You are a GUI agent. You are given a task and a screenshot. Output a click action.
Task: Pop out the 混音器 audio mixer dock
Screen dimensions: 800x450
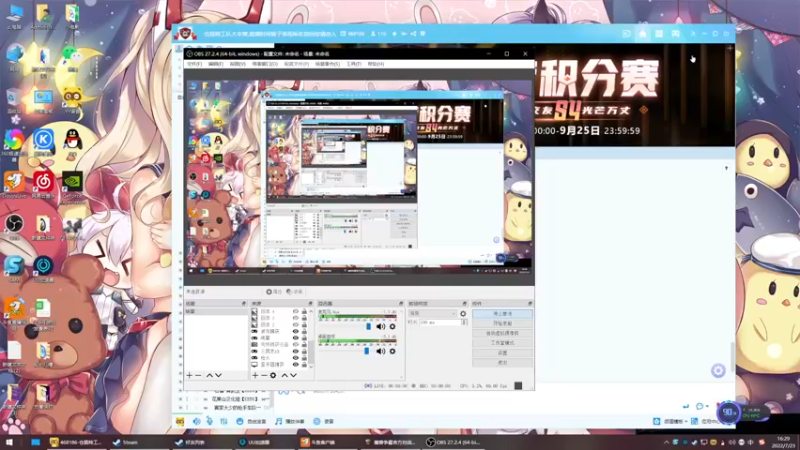pos(401,304)
